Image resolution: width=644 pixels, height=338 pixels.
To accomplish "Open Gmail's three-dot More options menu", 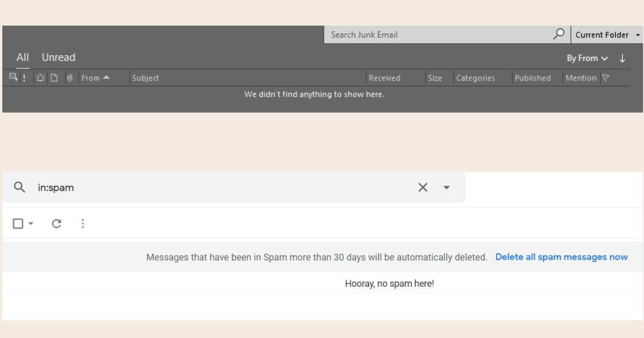I will tap(82, 223).
